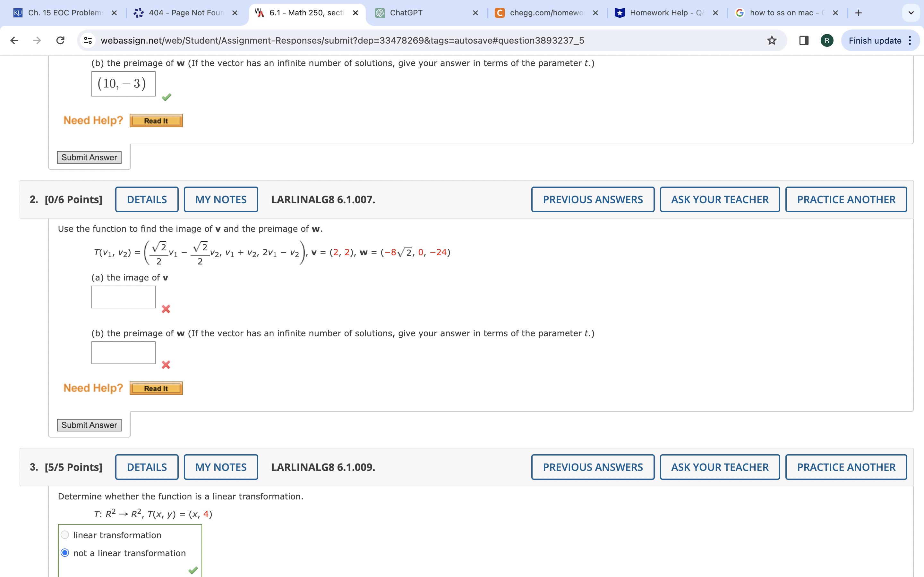Click the image of v answer box

[123, 297]
